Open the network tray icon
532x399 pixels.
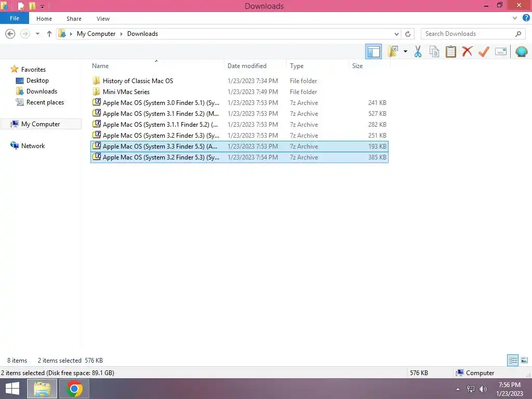(x=471, y=389)
